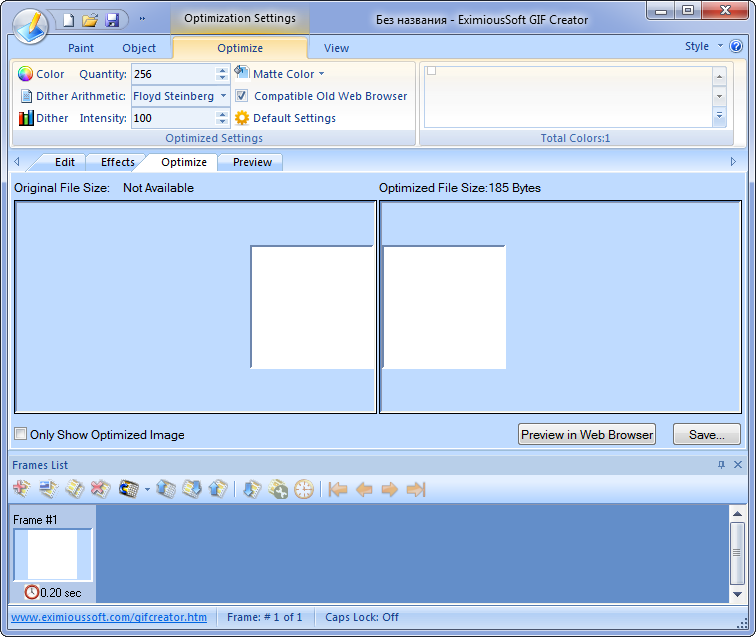Close the Frames List panel
The width and height of the screenshot is (756, 637).
738,464
